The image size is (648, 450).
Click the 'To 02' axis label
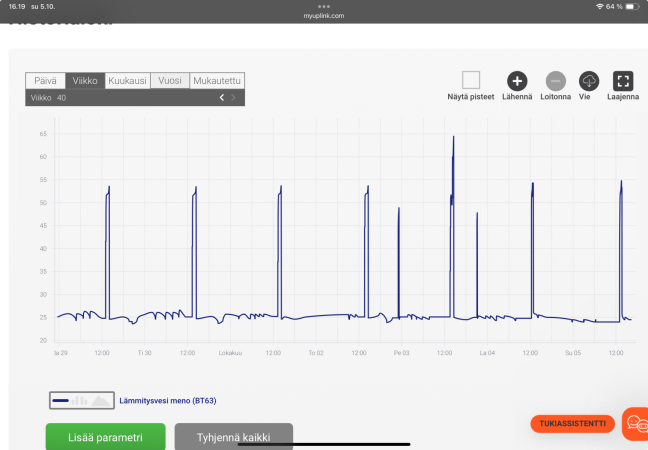316,353
